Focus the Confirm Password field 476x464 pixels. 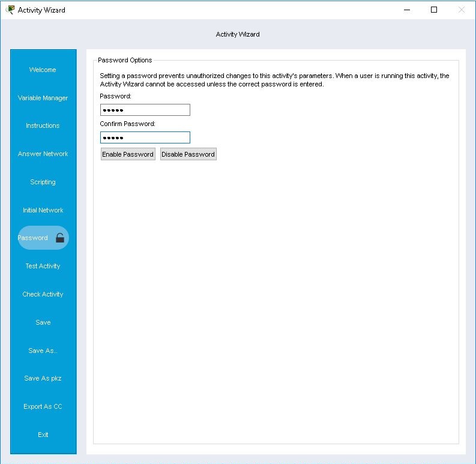(145, 137)
